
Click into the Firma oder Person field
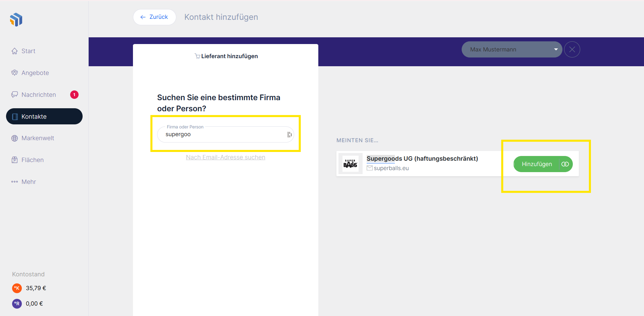click(x=222, y=134)
